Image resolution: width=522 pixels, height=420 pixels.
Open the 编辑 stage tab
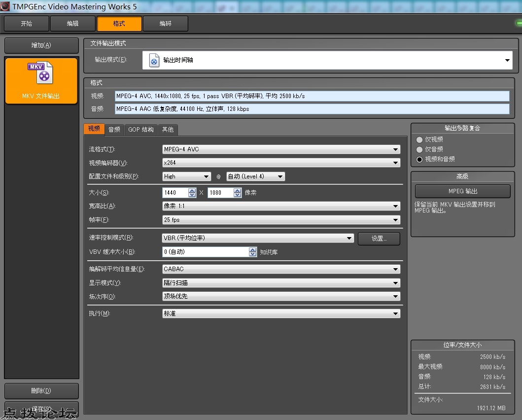(x=72, y=24)
